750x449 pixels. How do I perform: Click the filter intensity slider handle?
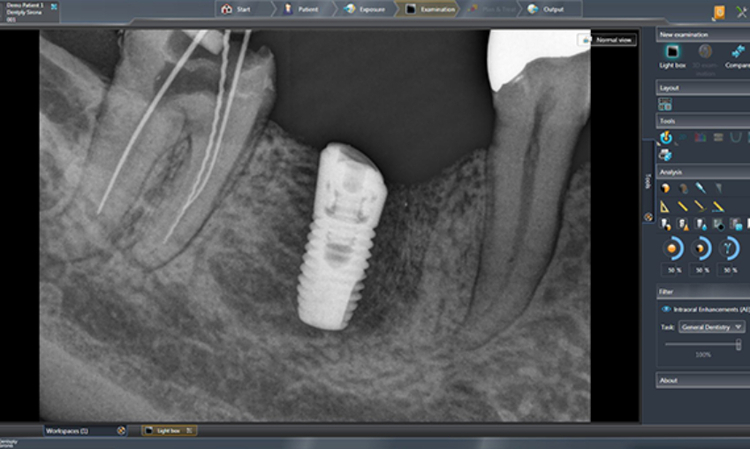738,344
